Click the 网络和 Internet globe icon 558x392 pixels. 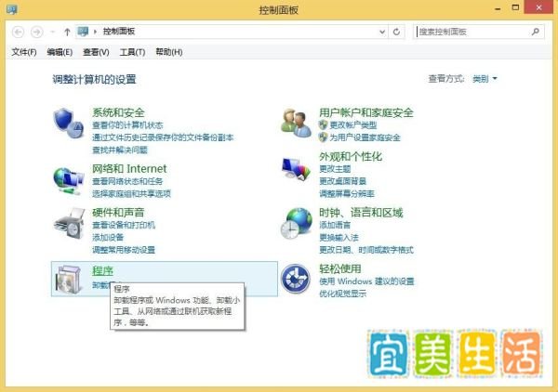coord(69,180)
